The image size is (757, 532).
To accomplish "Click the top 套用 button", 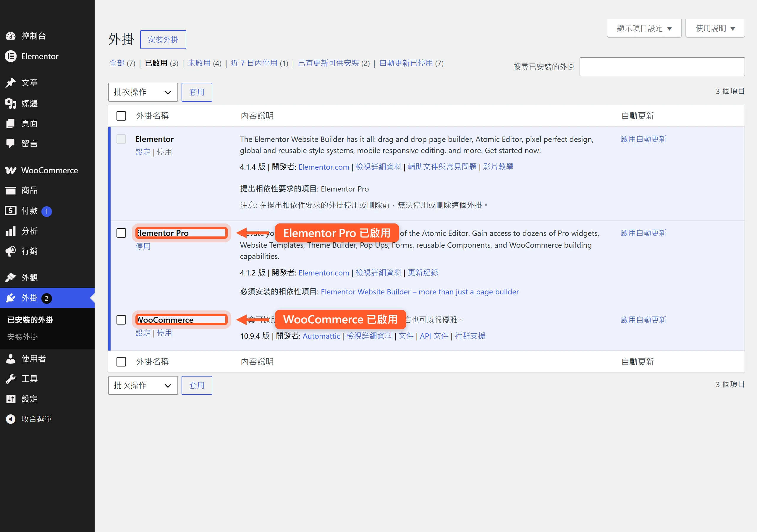I will point(197,92).
